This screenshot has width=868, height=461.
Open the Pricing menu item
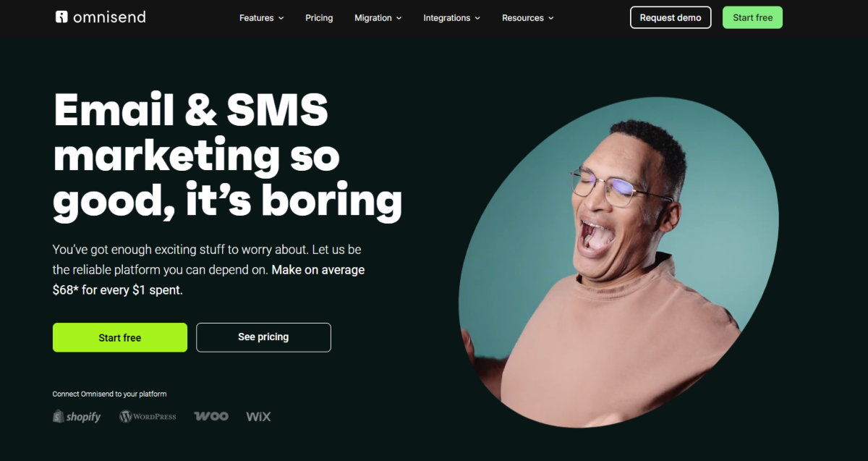click(x=319, y=17)
